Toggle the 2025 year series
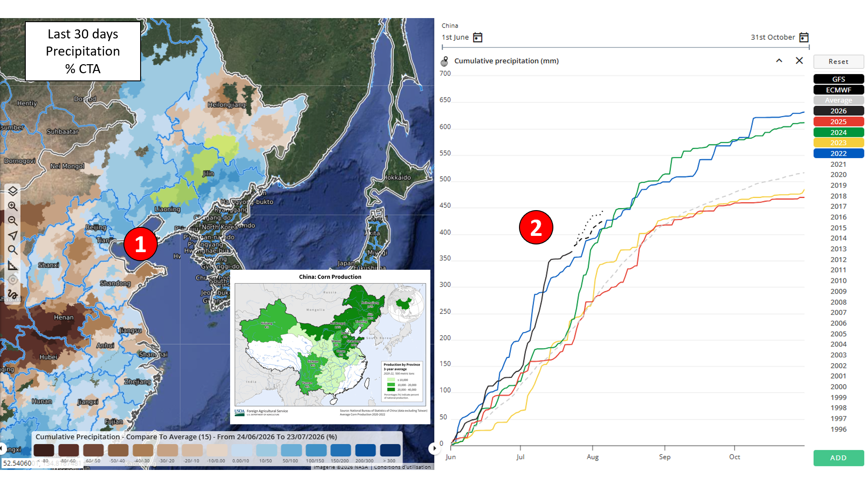Viewport: 868px width, 488px height. tap(839, 122)
